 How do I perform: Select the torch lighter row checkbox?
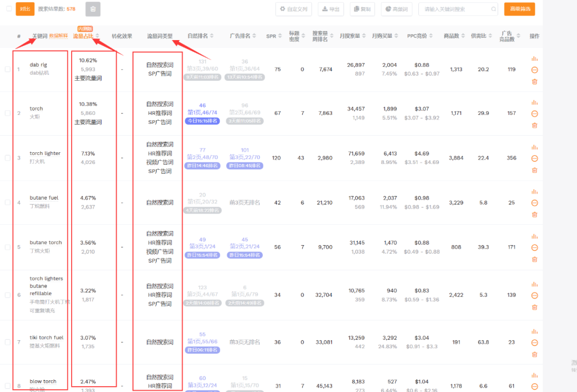(7, 158)
